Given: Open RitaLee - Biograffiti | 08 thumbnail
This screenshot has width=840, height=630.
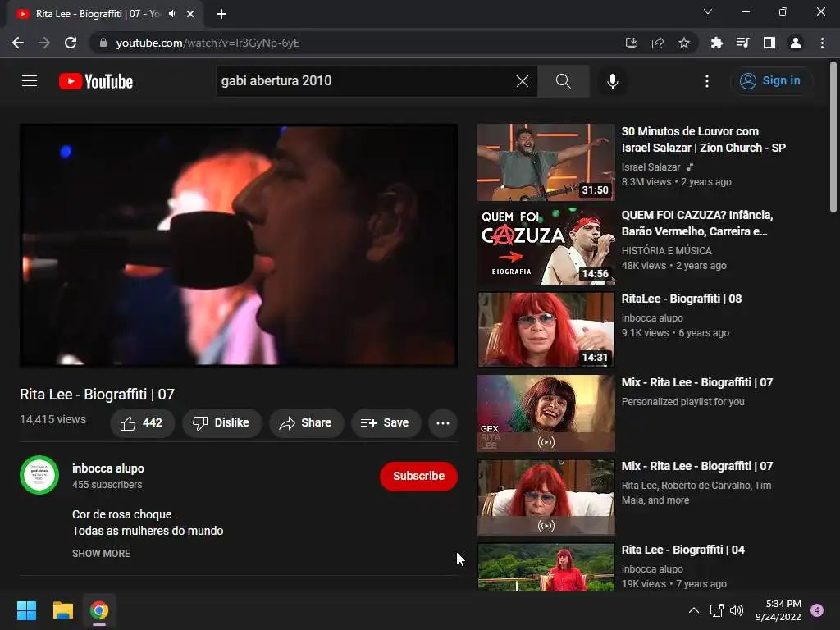Looking at the screenshot, I should coord(546,330).
